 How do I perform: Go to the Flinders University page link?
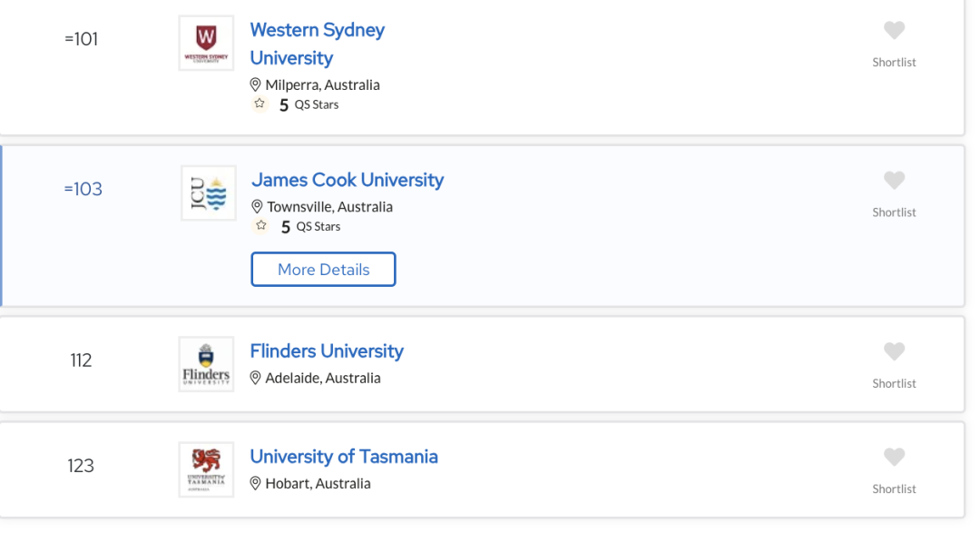pyautogui.click(x=327, y=351)
